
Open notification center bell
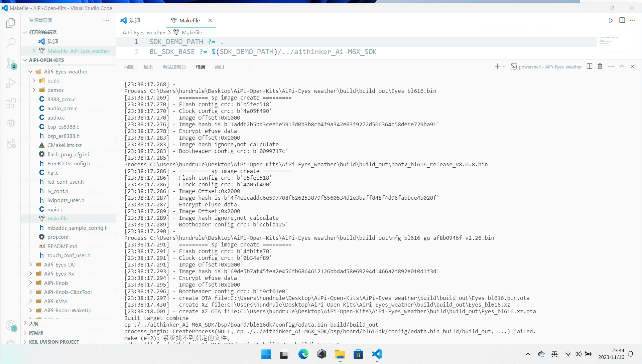tap(631, 354)
